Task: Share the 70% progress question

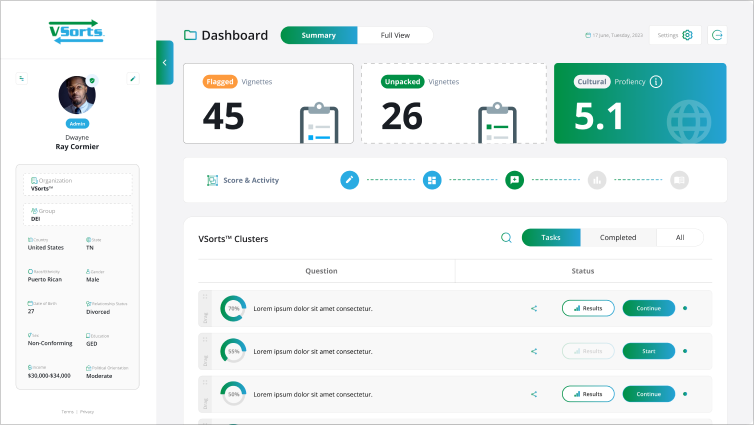Action: coord(534,308)
